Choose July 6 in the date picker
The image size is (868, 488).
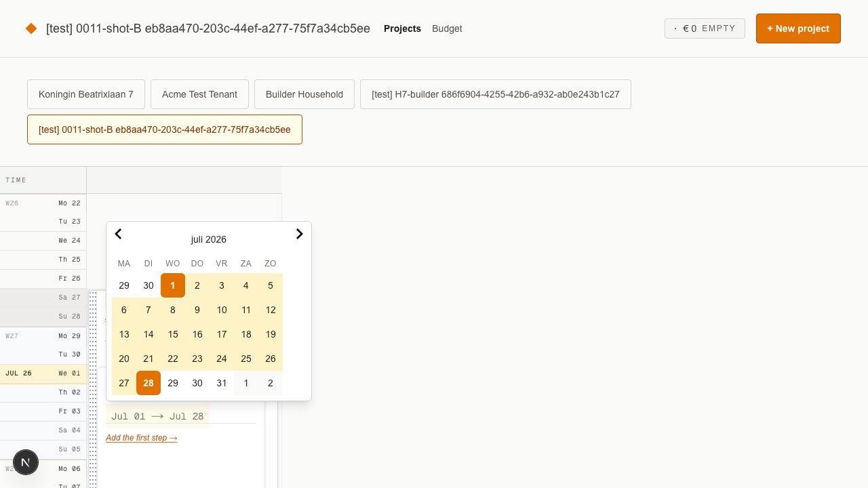pyautogui.click(x=124, y=310)
